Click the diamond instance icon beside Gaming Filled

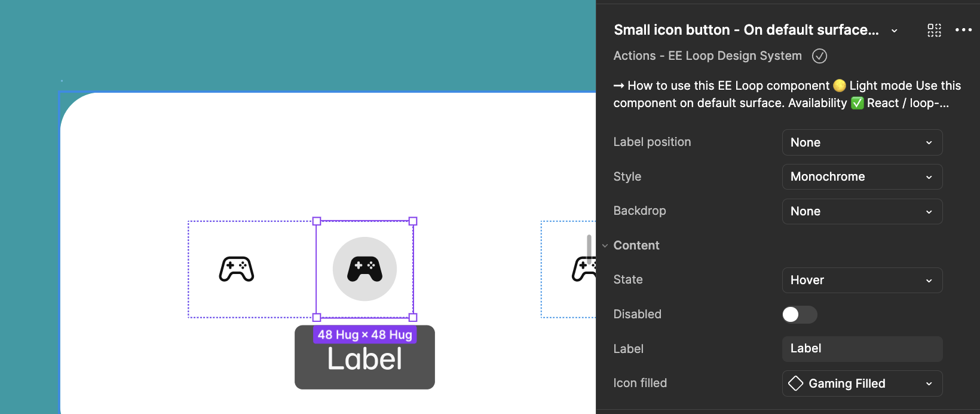pyautogui.click(x=795, y=383)
